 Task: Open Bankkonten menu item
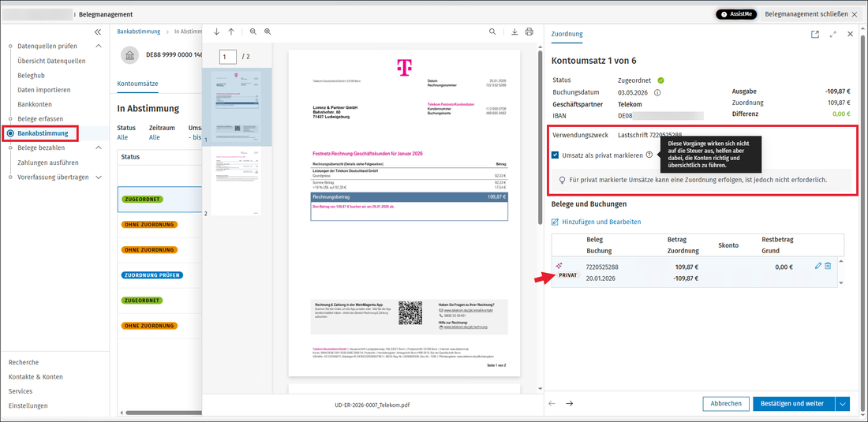[34, 104]
